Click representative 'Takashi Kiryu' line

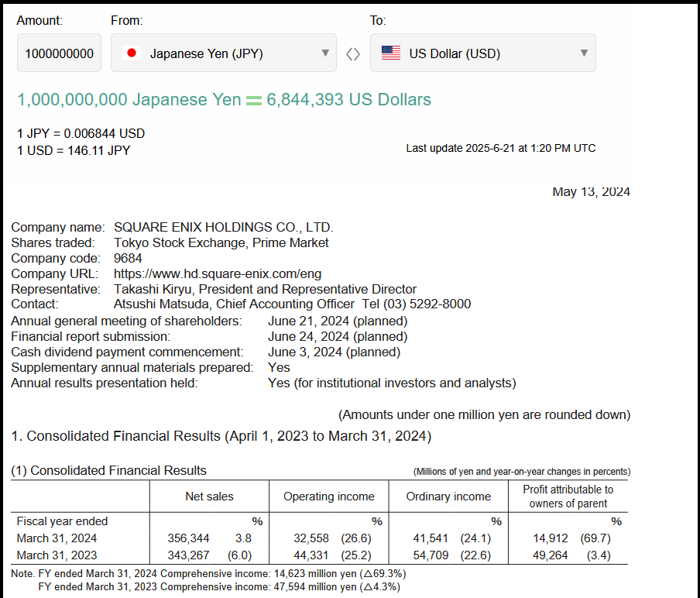[x=265, y=289]
